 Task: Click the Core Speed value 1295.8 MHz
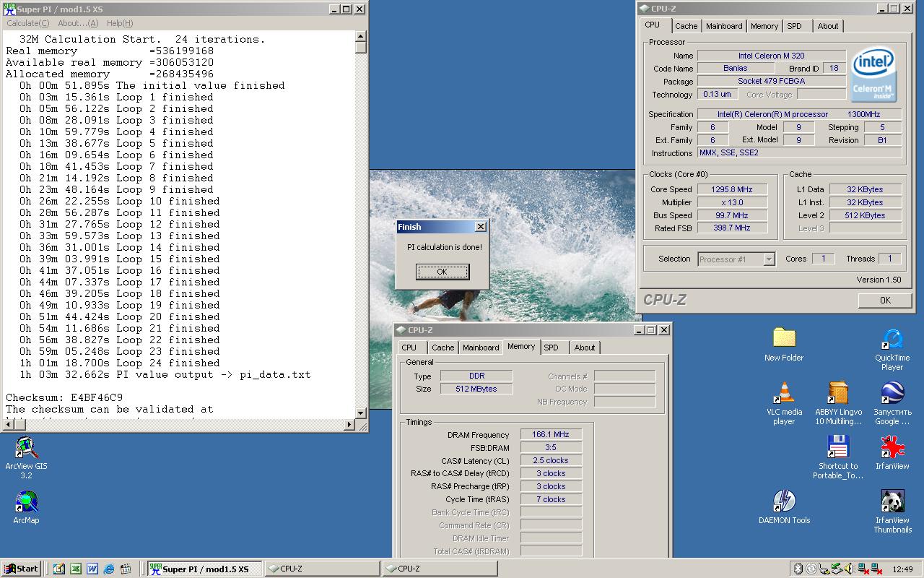731,189
